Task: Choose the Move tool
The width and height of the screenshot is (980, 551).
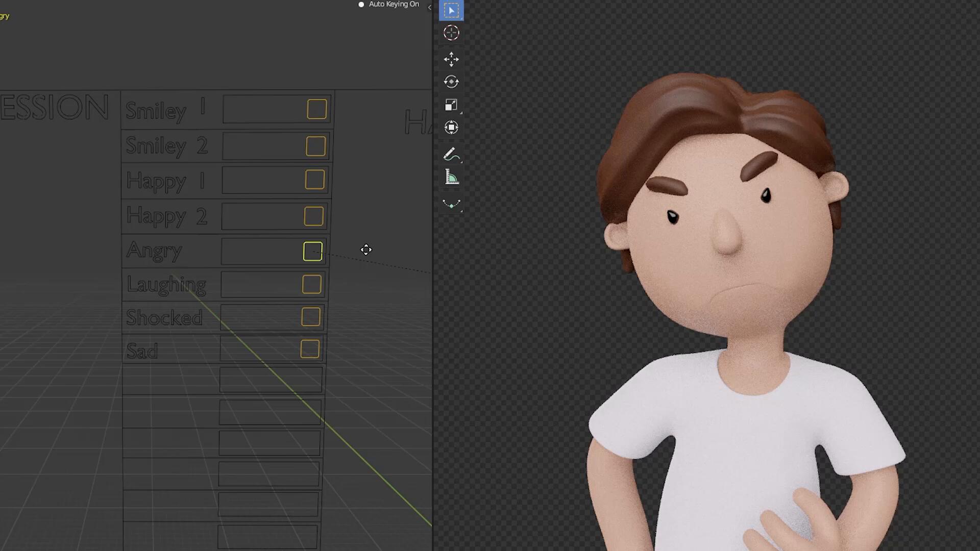Action: click(x=451, y=59)
